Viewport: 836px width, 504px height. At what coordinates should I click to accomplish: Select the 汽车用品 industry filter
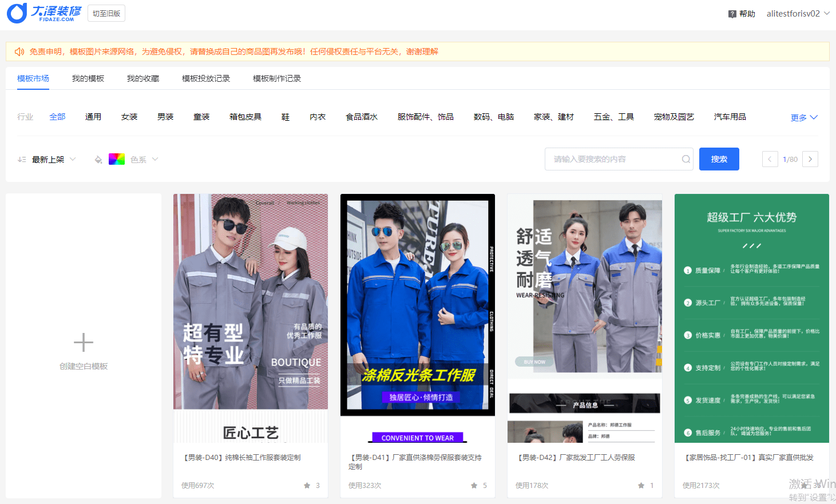point(730,117)
